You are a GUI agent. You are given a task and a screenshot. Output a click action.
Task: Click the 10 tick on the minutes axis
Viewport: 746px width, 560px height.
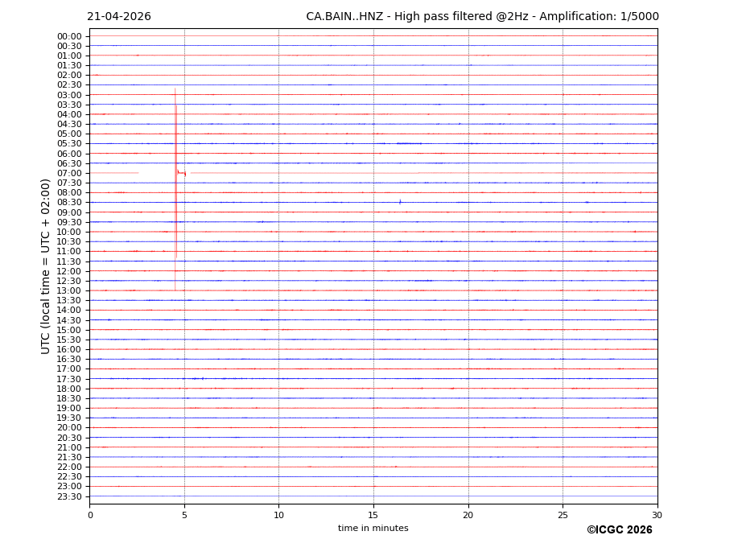(278, 515)
